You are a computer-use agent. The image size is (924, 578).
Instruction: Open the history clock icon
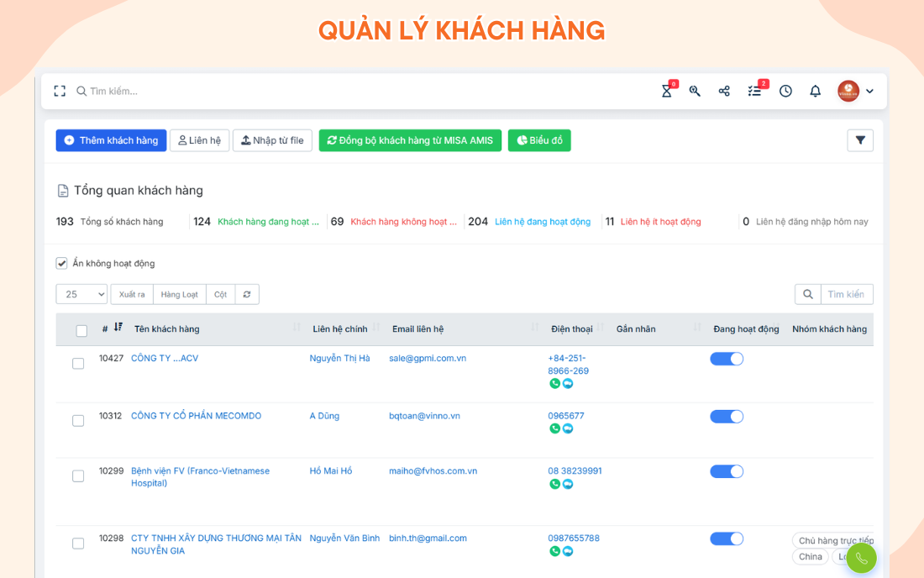785,90
